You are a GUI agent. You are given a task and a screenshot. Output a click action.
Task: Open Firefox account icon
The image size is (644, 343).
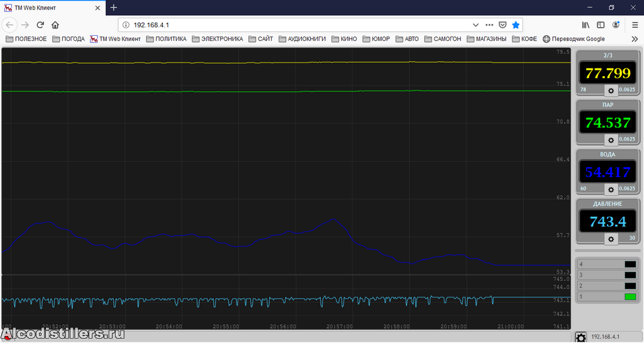click(x=616, y=25)
